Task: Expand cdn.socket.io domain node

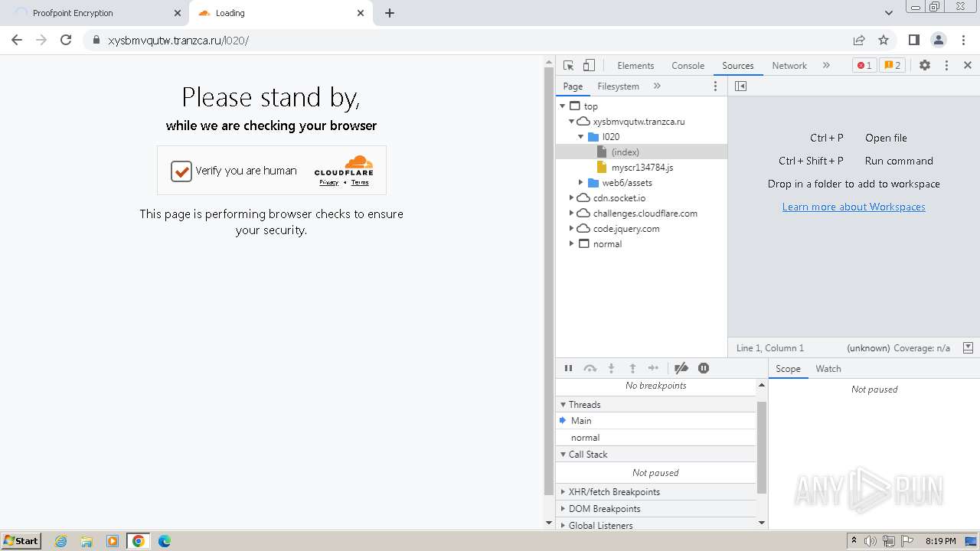Action: (x=572, y=198)
